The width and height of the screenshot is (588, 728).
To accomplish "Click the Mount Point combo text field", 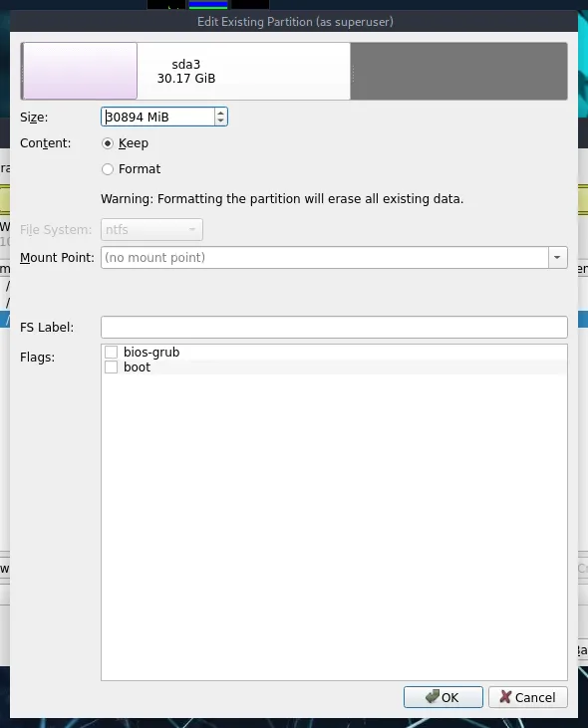I will pyautogui.click(x=325, y=257).
